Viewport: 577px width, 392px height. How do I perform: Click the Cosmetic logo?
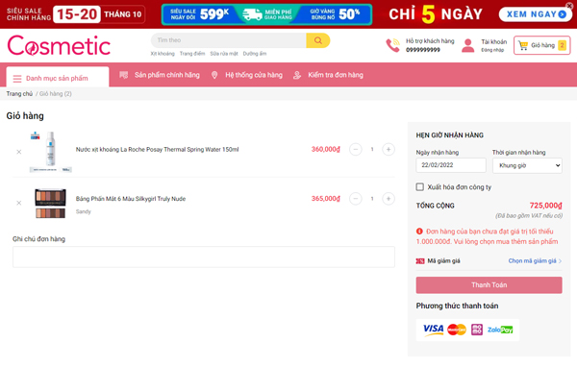59,45
